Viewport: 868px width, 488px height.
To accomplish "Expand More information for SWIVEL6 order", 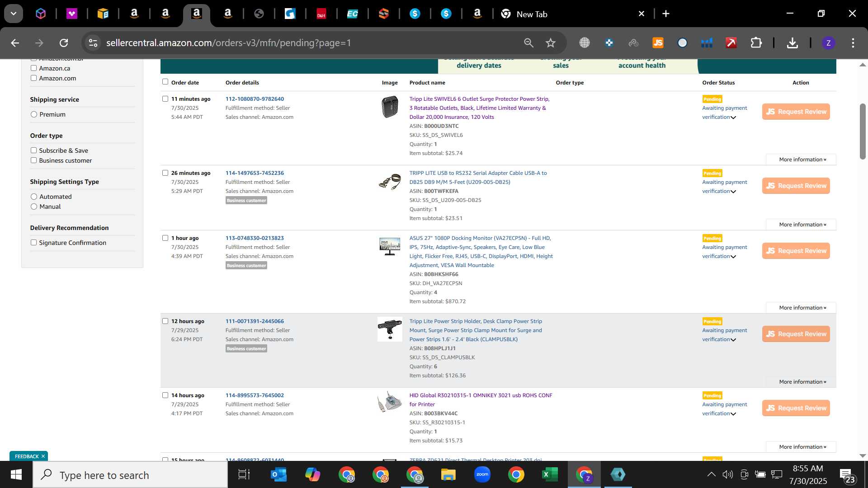I will point(802,160).
